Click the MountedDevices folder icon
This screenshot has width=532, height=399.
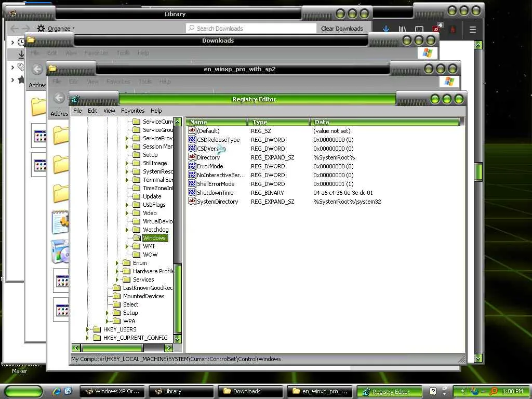117,296
